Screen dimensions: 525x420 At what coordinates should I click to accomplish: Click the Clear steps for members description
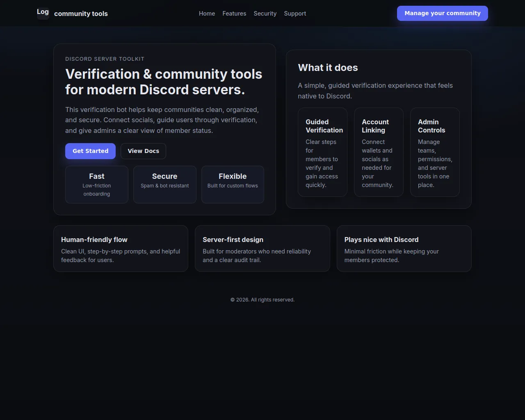322,163
